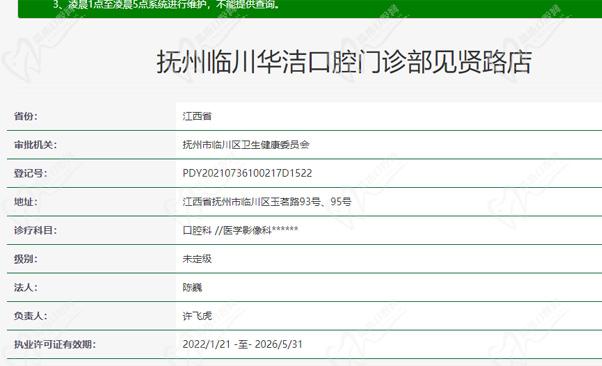The width and height of the screenshot is (602, 366).
Task: Select validity dates 2022/1/21 -至- 2026/5/31
Action: tap(243, 344)
